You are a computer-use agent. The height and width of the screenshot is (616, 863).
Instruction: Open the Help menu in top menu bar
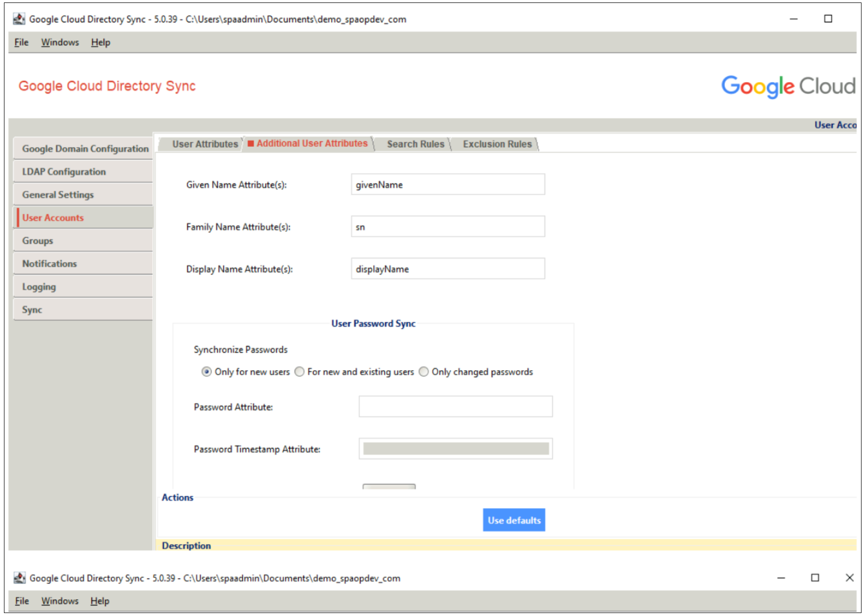(x=100, y=43)
